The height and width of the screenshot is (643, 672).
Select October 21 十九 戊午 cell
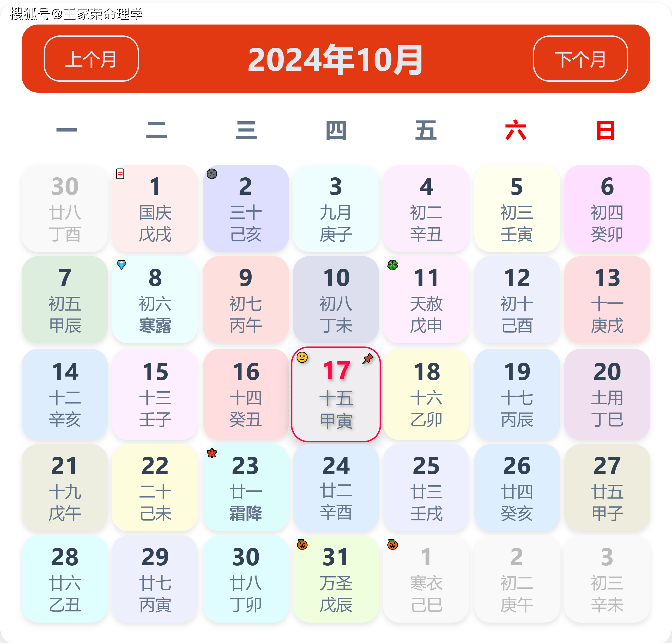coord(65,488)
